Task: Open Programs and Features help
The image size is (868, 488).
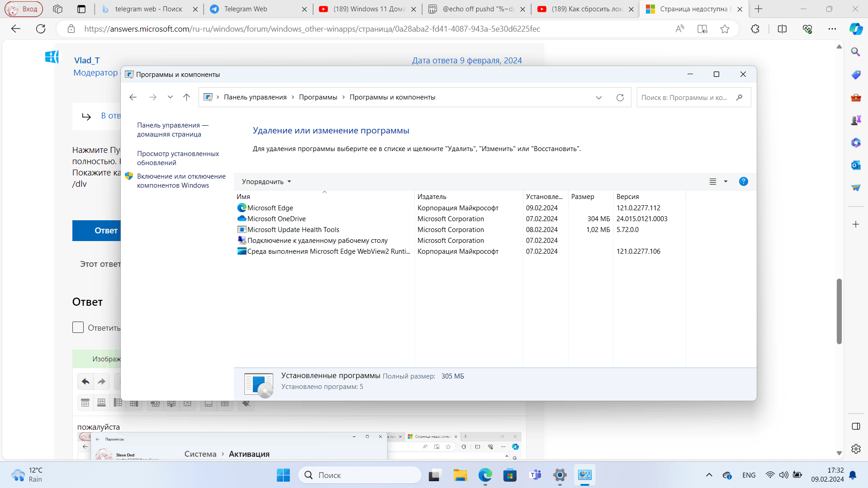Action: tap(743, 181)
